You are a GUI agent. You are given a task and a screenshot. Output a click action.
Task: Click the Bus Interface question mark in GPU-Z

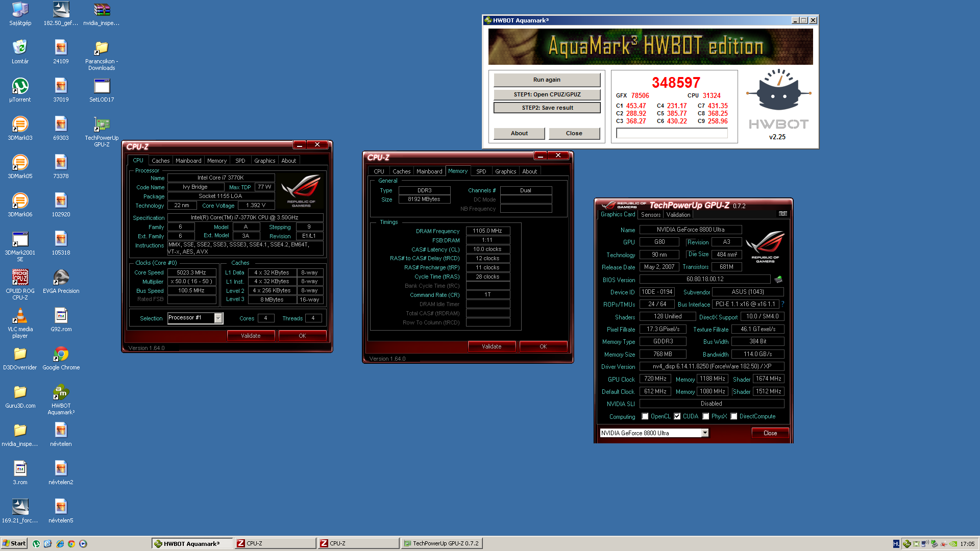point(782,304)
